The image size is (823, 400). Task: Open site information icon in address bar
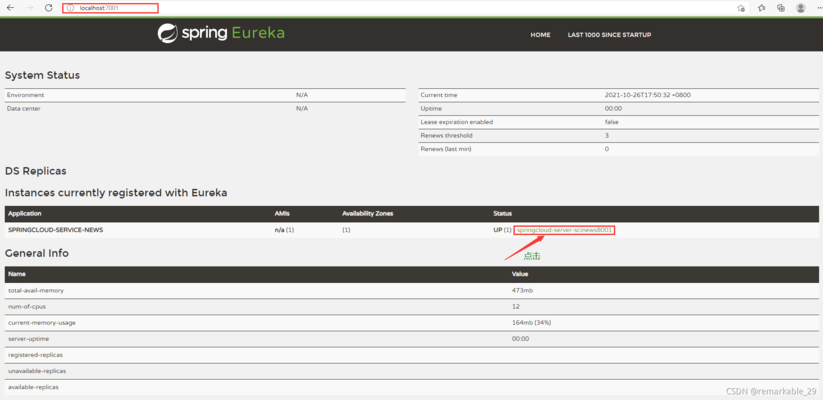[71, 8]
